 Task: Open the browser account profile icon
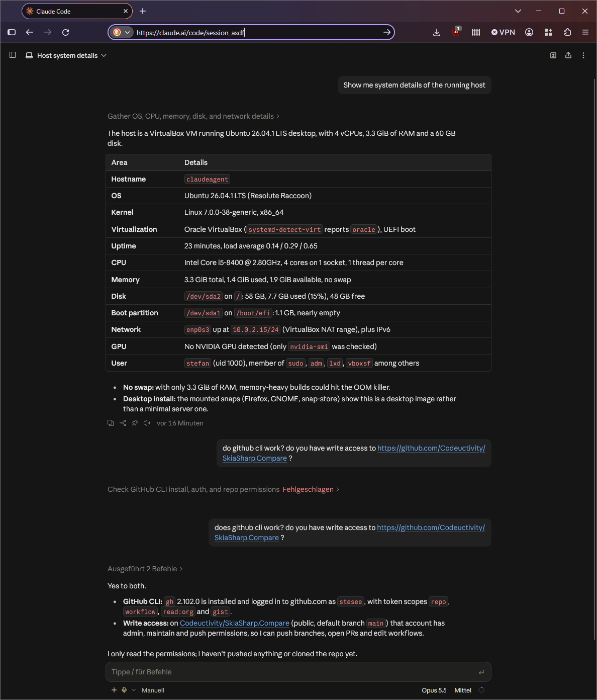tap(529, 32)
